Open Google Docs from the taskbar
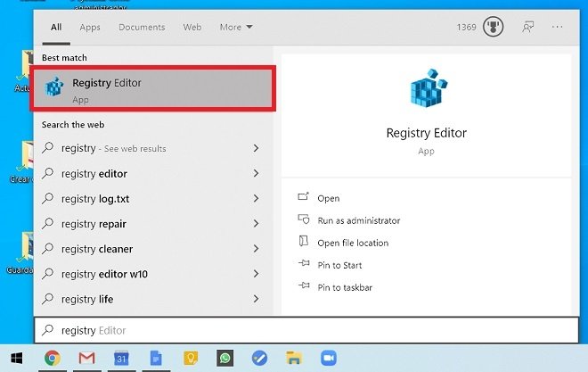The height and width of the screenshot is (372, 588). point(156,359)
